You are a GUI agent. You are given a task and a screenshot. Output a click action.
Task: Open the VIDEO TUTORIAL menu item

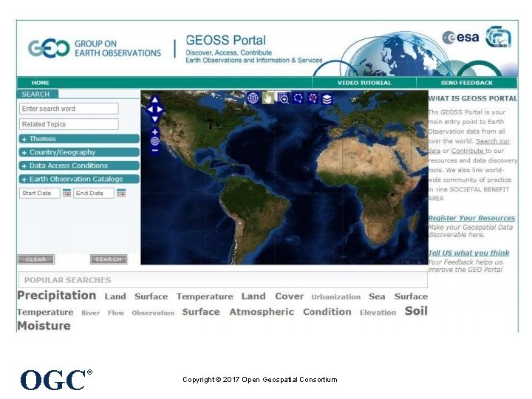(364, 83)
